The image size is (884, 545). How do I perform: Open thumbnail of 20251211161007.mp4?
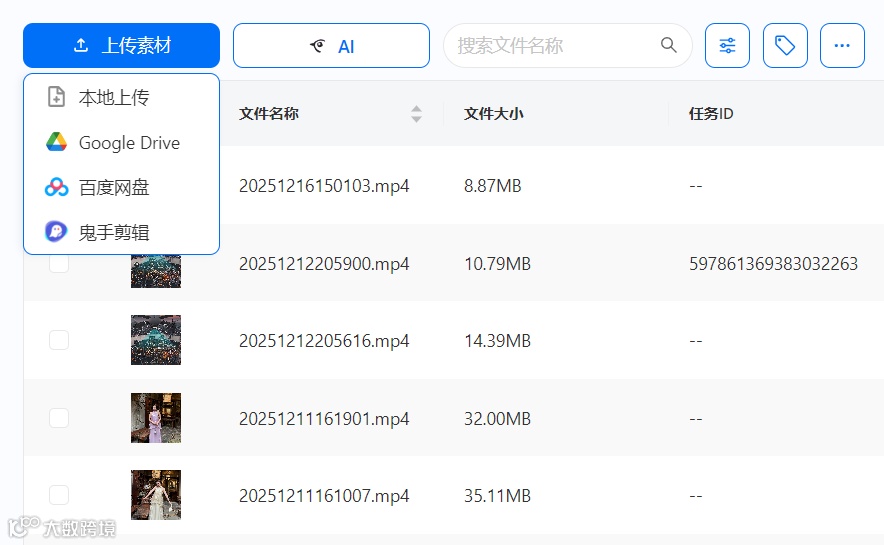pos(156,495)
